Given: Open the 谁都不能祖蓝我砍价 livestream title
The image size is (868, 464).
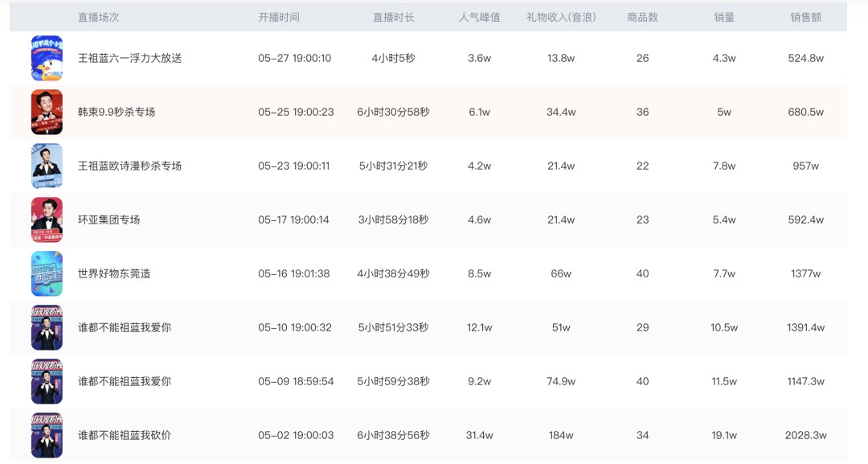Looking at the screenshot, I should [125, 435].
